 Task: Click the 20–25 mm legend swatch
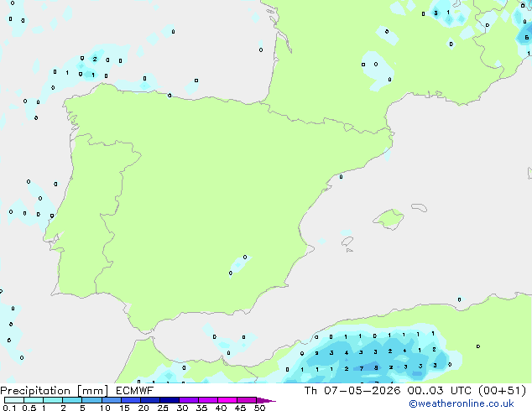(149, 400)
